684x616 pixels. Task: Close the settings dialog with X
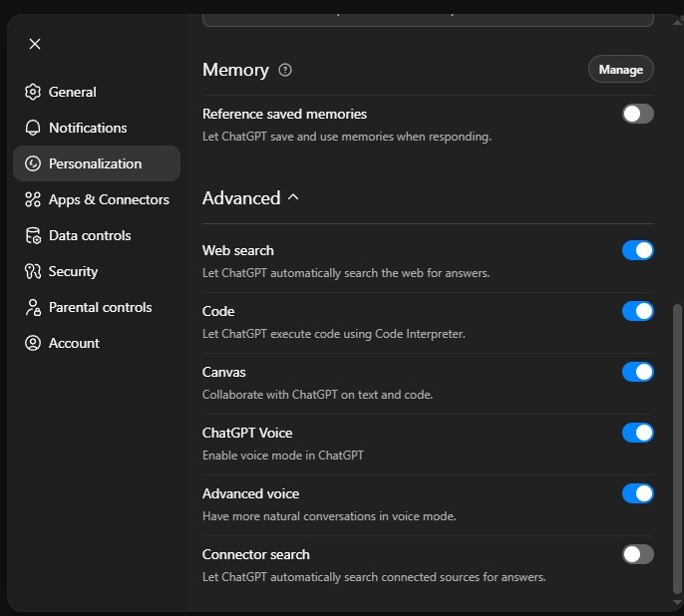(x=35, y=44)
